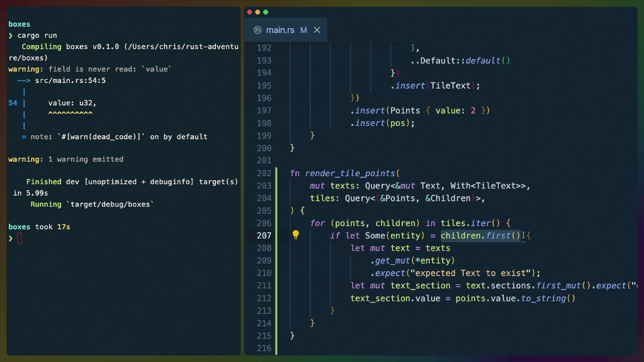Screen dimensions: 644x362
Task: Click the Rust file icon in main.rs tab
Action: [x=258, y=30]
